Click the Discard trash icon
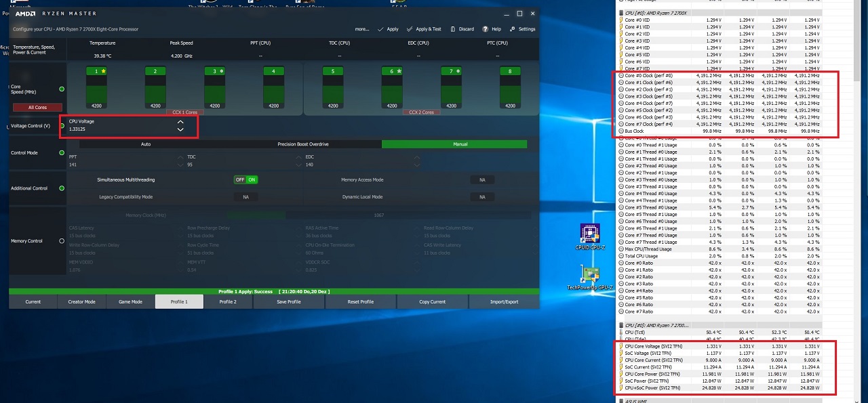Screen dimensions: 868x403 pos(453,29)
